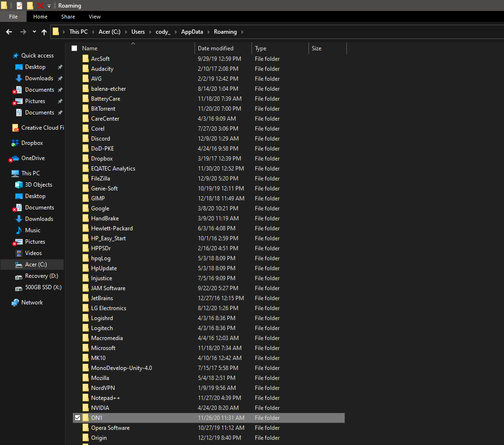
Task: Select 500GB SSD (X:) drive in the sidebar
Action: [x=43, y=287]
